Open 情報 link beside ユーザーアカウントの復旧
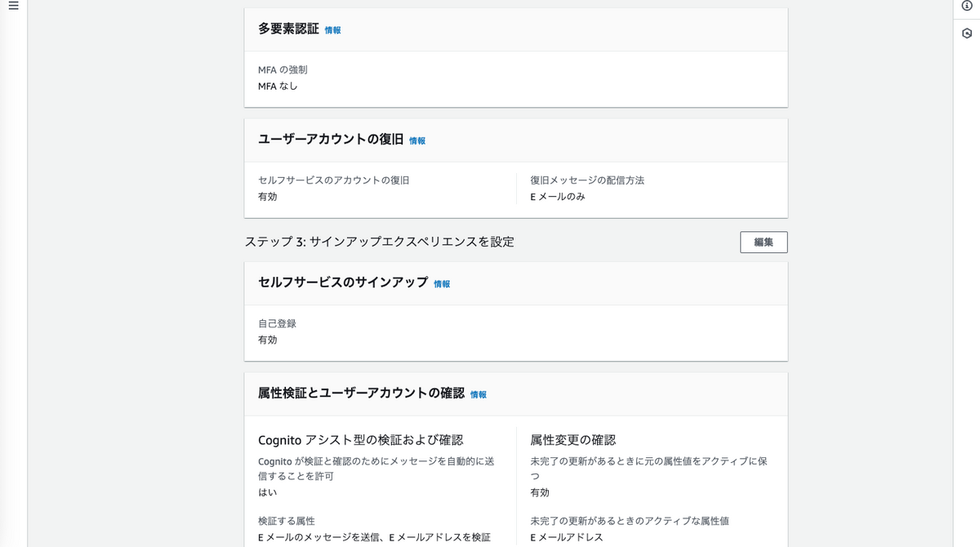The image size is (980, 547). point(417,140)
